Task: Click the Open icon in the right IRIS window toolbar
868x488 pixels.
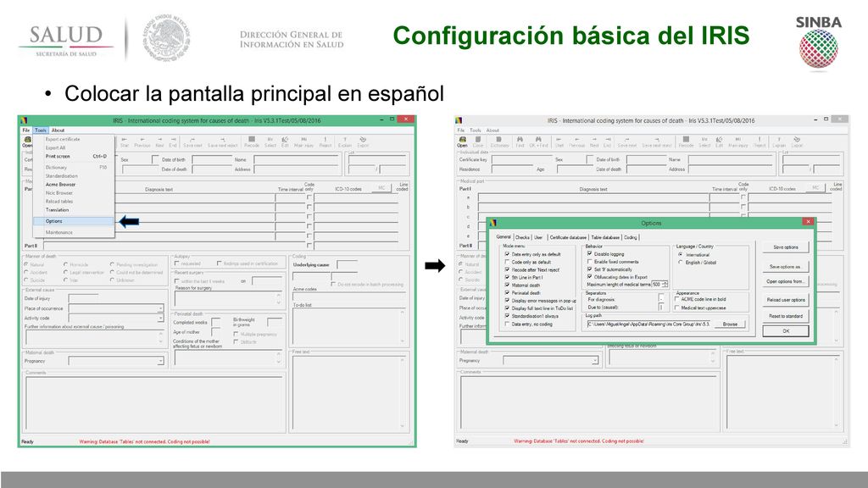Action: [462, 141]
